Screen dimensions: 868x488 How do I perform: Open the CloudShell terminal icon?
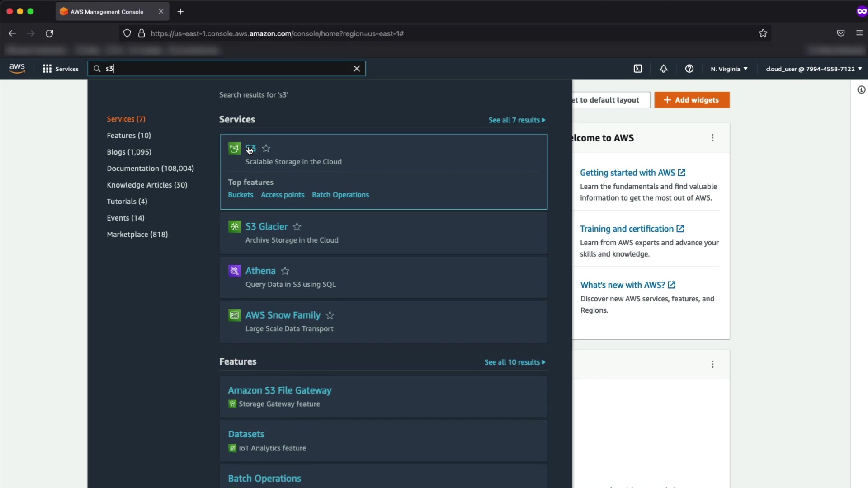tap(637, 69)
